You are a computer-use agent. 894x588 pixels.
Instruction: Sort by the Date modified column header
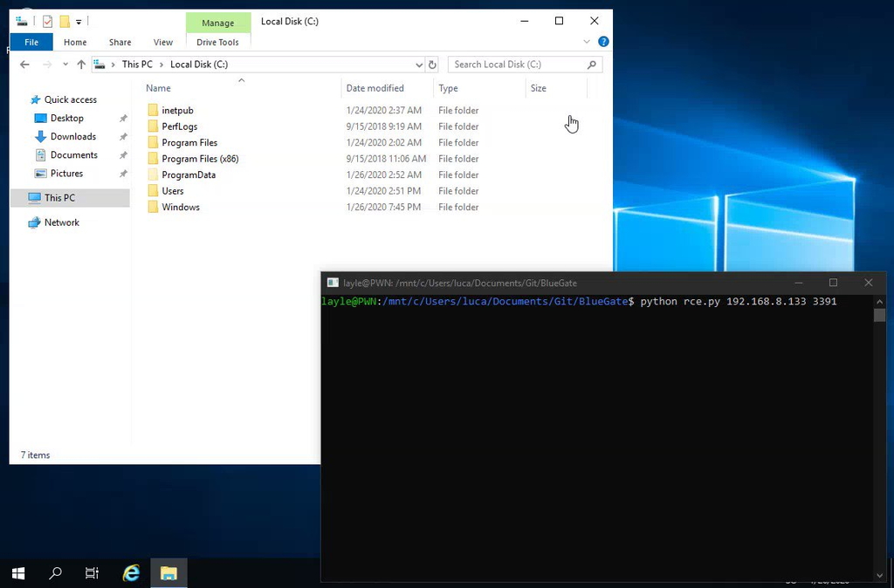(x=375, y=88)
